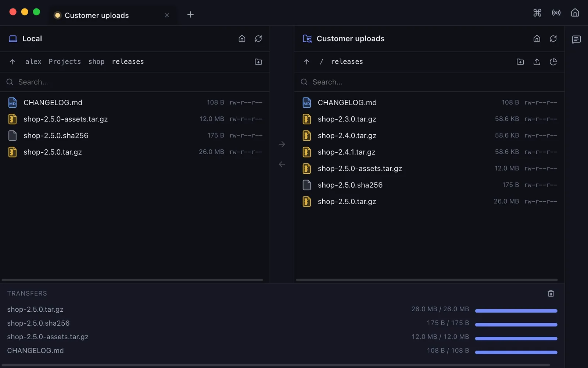Click releases in remote breadcrumb
The height and width of the screenshot is (368, 588).
coord(347,61)
